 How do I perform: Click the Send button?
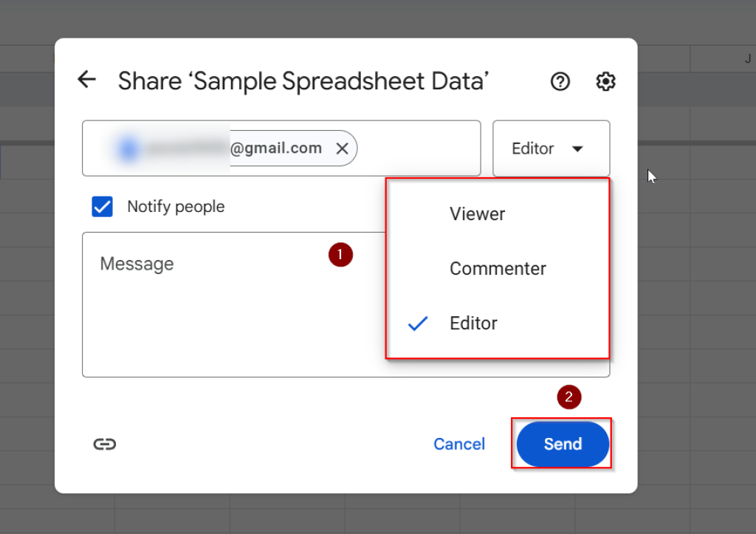[562, 444]
